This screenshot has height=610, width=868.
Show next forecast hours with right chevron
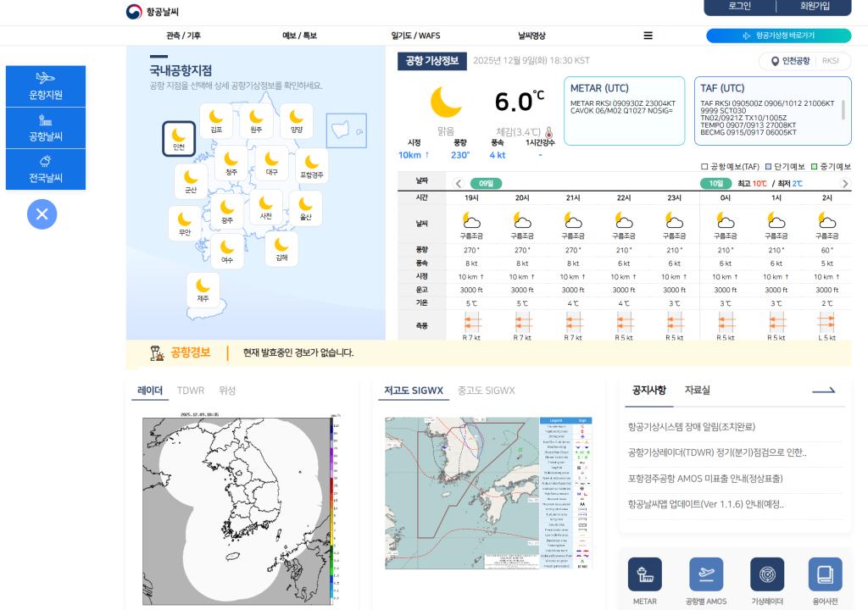tap(844, 184)
